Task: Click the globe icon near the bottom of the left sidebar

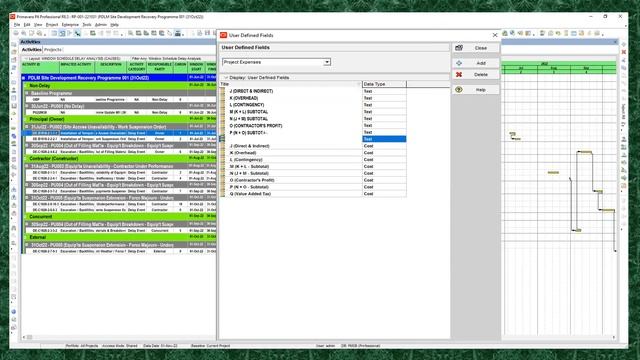Action: tap(13, 312)
